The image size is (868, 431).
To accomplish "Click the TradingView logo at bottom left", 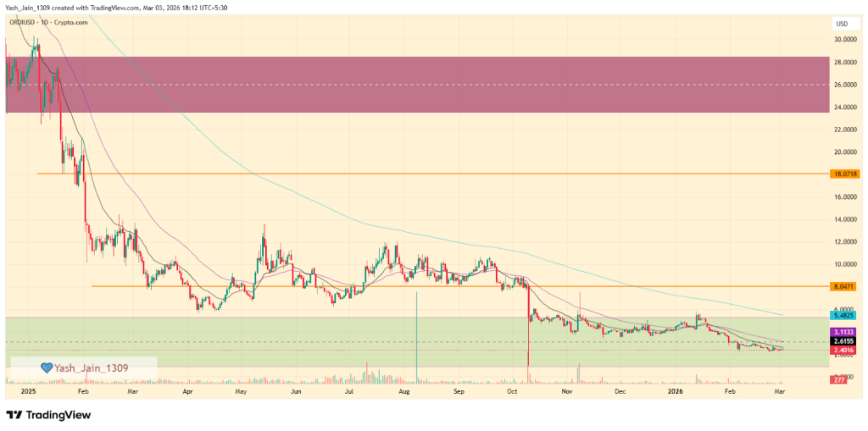I will (x=47, y=415).
